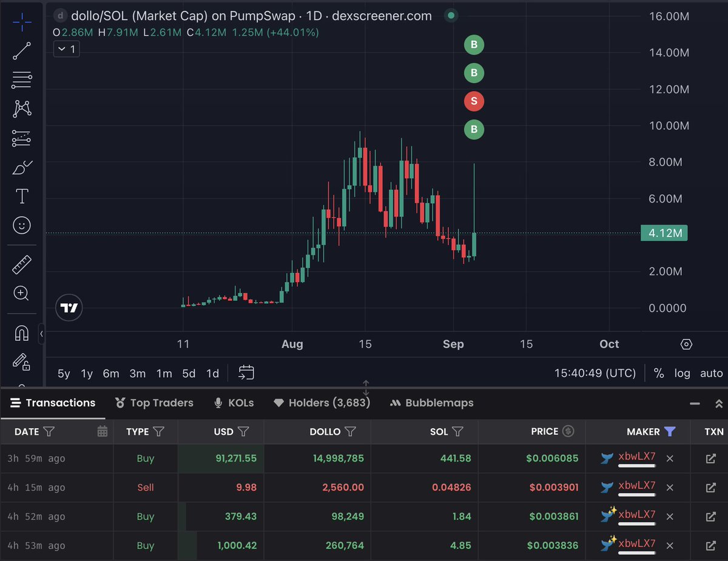Open maker xbwLX7 on the 91,271.55 buy row
This screenshot has width=728, height=561.
636,457
